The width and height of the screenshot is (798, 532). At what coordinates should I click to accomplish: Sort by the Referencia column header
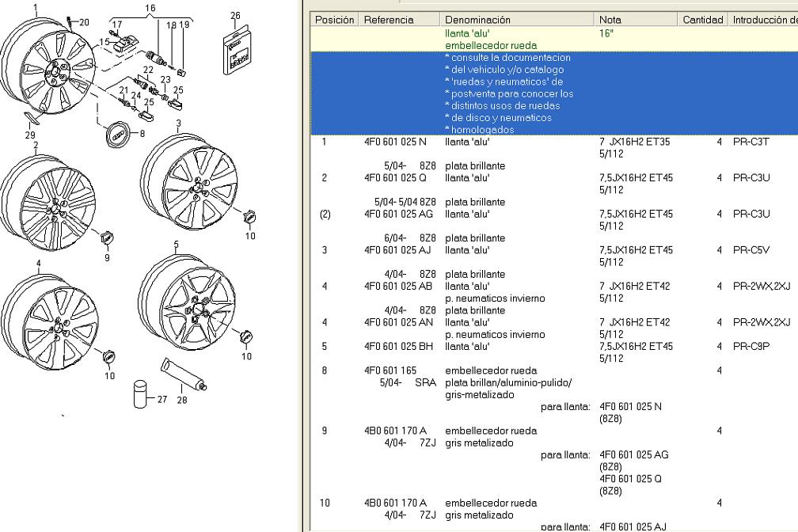[x=399, y=20]
